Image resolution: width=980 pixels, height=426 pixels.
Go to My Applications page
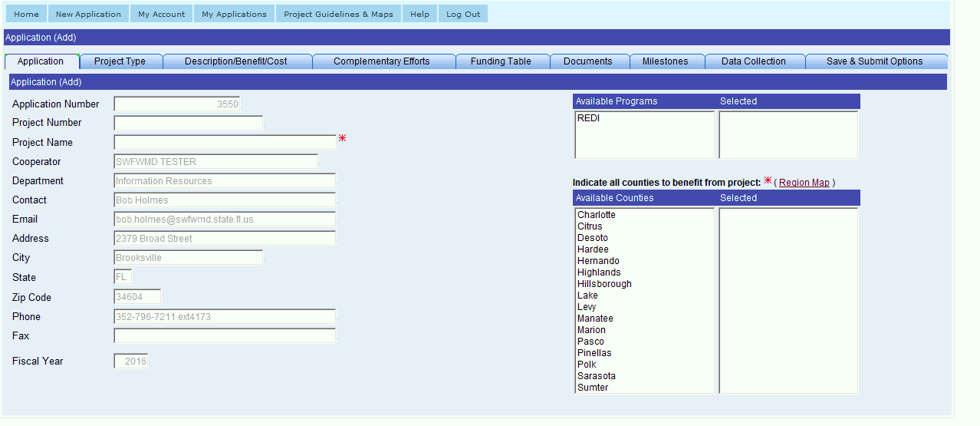[234, 14]
